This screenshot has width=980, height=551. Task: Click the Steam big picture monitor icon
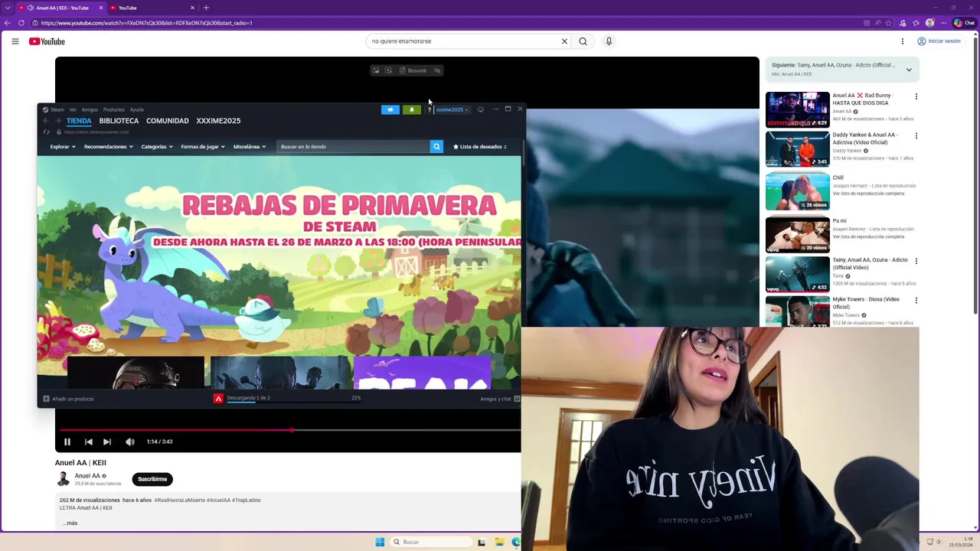tap(481, 109)
